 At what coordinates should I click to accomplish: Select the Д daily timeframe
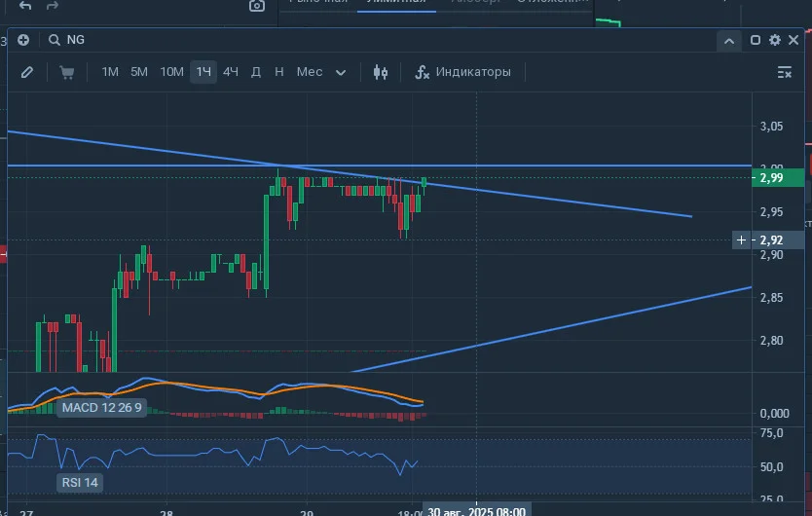tap(256, 71)
